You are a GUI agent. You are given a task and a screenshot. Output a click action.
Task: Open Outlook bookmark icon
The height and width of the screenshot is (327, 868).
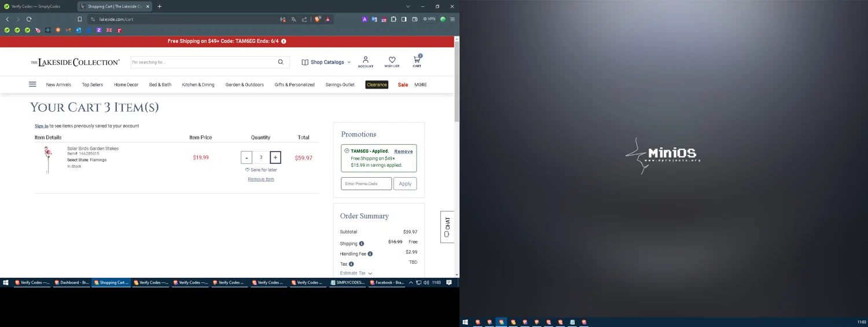tap(78, 30)
